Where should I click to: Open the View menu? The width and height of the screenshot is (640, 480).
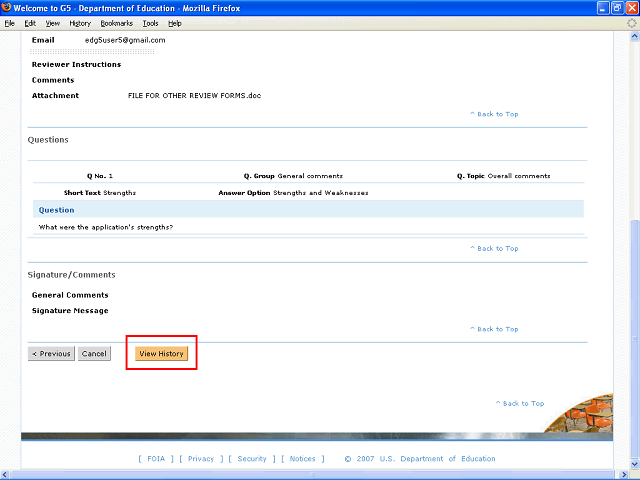53,23
